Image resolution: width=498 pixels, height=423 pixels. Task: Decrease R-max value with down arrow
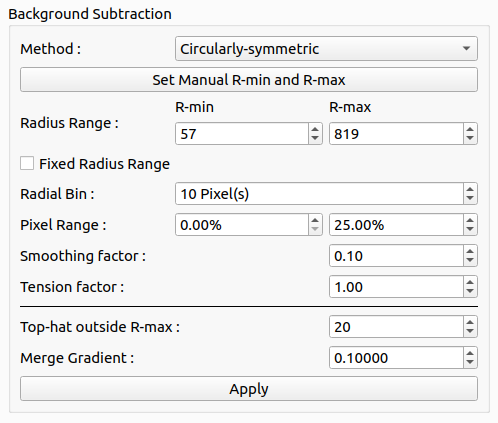(470, 138)
